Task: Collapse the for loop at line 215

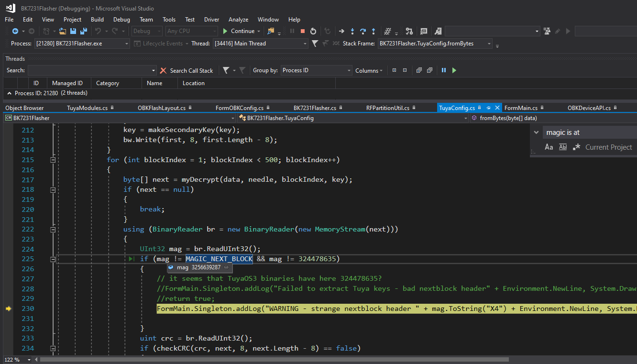Action: pos(53,160)
